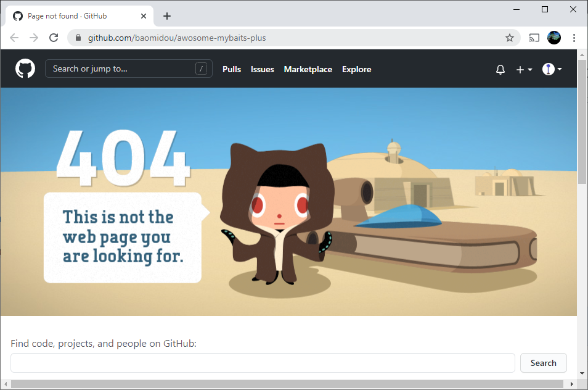Open the Explore menu item
Viewport: 588px width, 390px height.
(x=356, y=69)
